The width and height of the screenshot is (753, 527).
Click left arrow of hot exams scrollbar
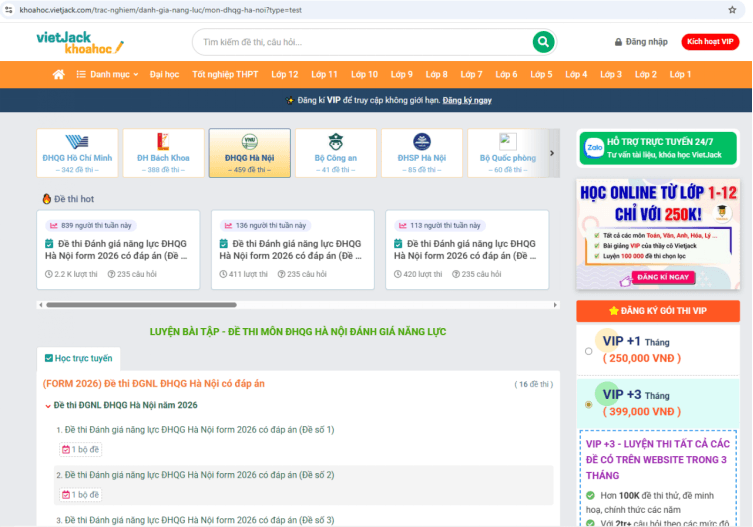41,305
